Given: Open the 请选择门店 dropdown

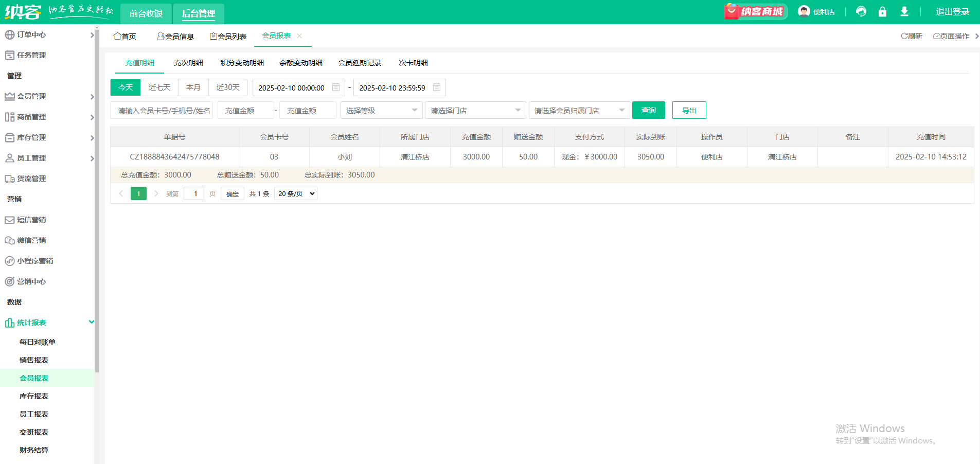Looking at the screenshot, I should click(x=474, y=110).
